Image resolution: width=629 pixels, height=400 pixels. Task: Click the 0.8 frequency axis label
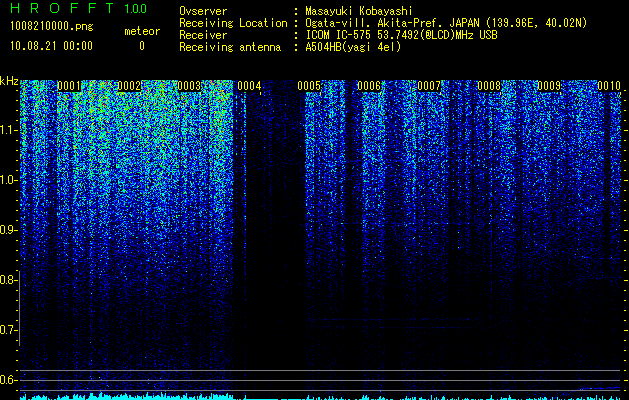coord(7,280)
